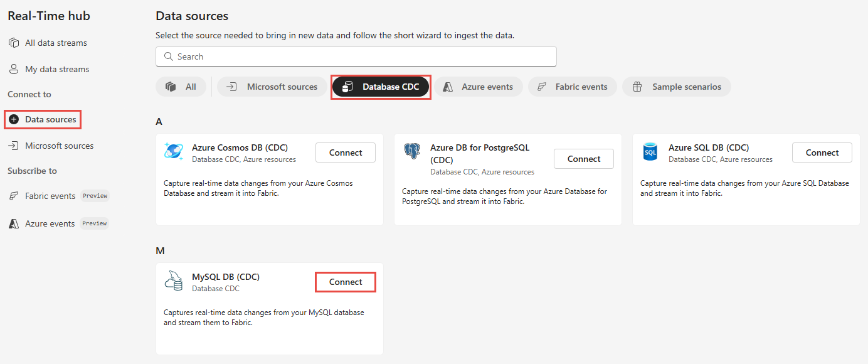Click the All data streams icon
The width and height of the screenshot is (868, 364).
pos(14,43)
